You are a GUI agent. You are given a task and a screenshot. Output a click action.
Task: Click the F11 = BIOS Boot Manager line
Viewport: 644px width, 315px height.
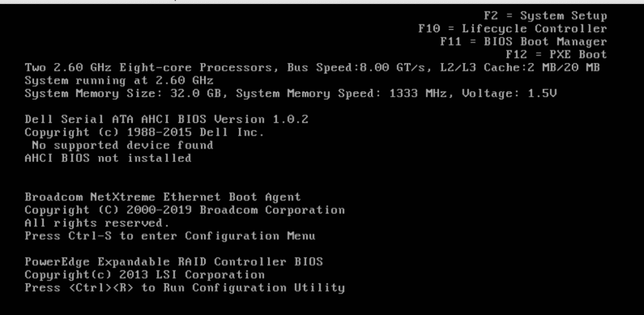coord(523,42)
